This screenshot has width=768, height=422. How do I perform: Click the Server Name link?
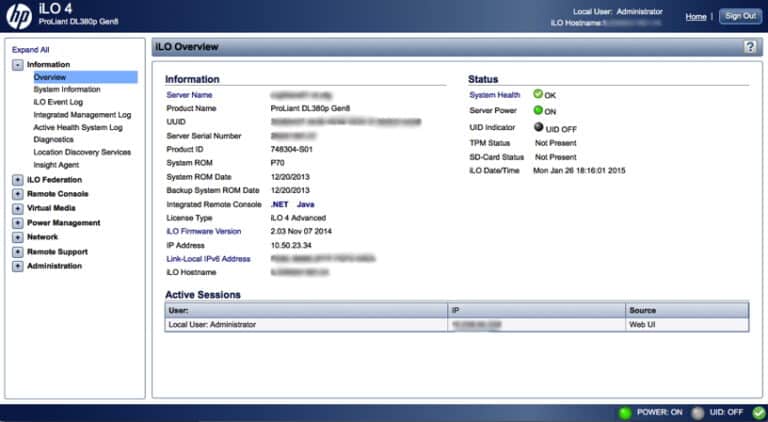(189, 95)
